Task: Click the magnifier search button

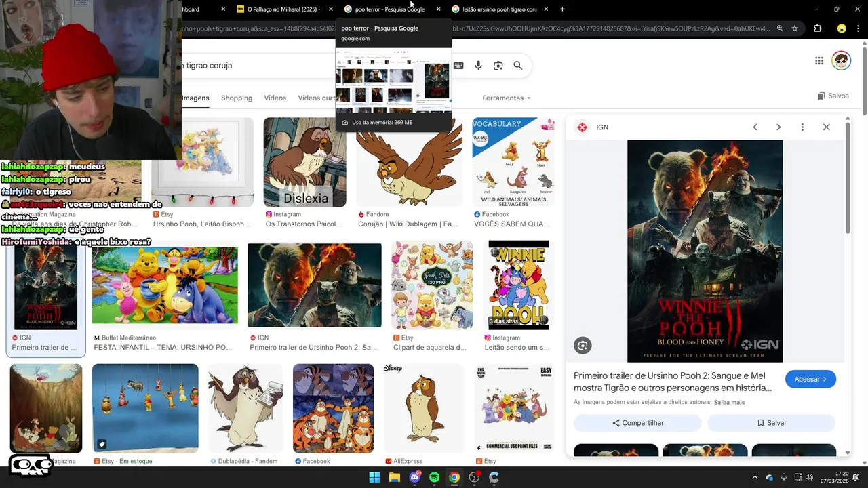Action: point(518,66)
